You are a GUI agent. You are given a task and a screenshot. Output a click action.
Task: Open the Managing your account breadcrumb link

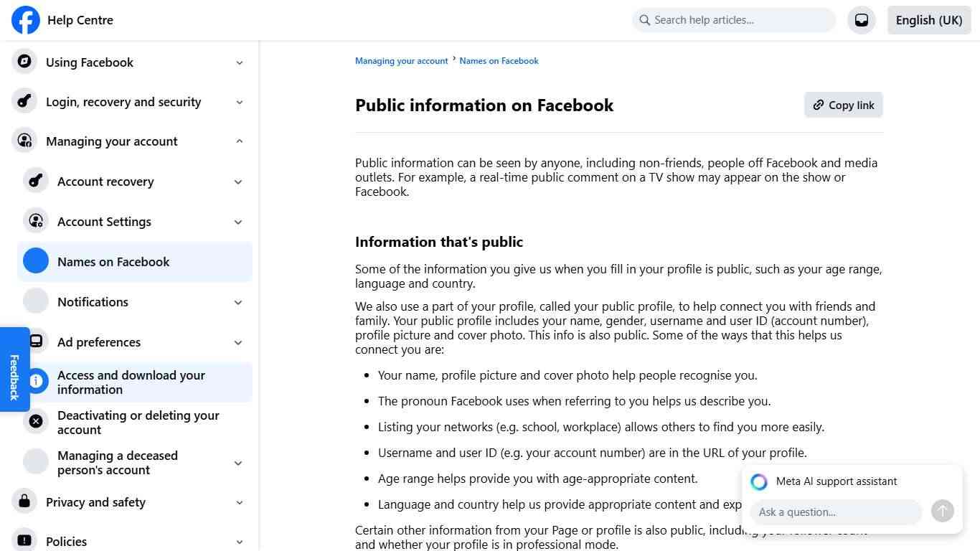[401, 60]
